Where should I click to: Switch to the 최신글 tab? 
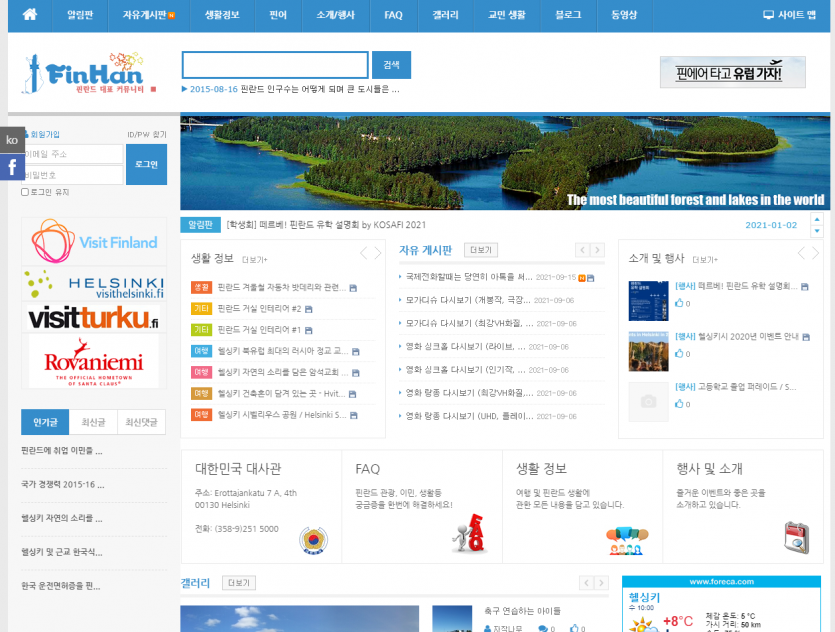click(x=93, y=422)
